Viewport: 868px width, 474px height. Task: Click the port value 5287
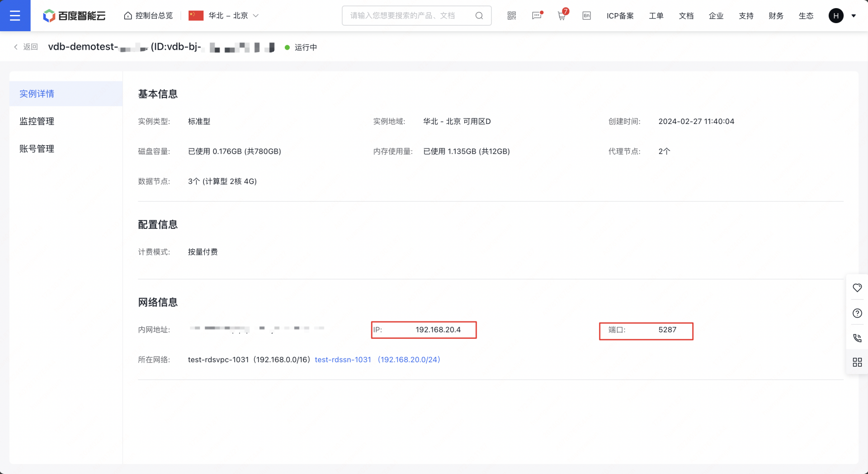coord(667,330)
